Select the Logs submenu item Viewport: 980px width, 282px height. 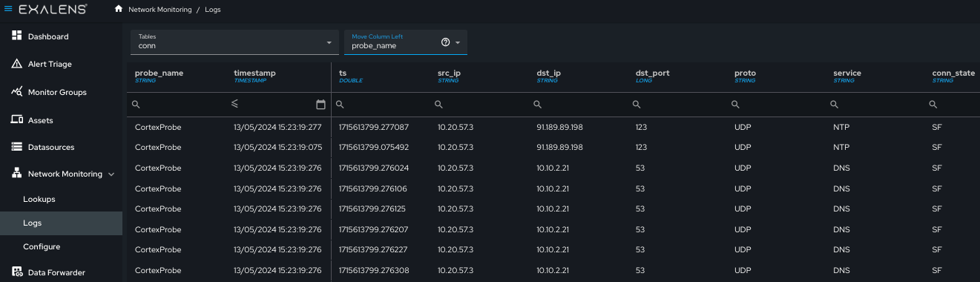coord(61,223)
